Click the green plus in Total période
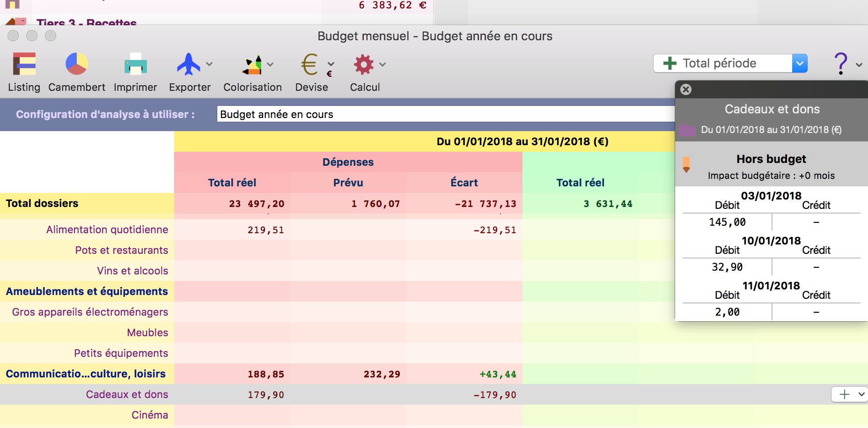Viewport: 868px width, 428px height. coord(670,63)
